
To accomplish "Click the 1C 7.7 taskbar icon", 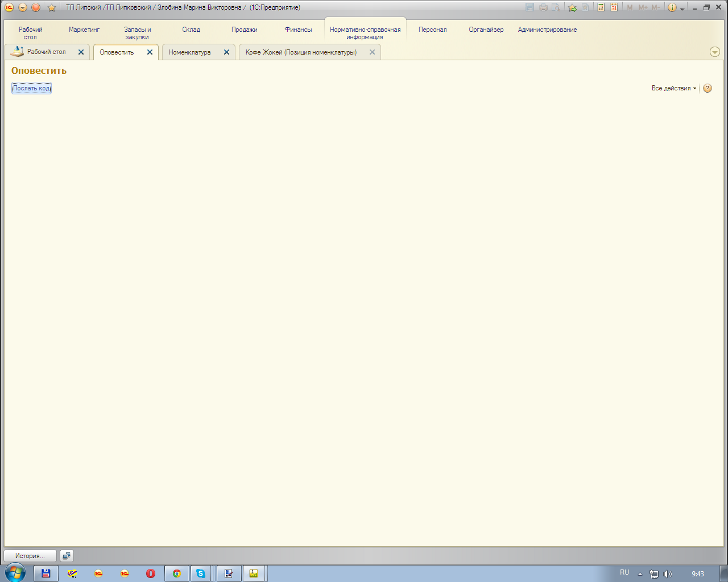I will click(72, 573).
